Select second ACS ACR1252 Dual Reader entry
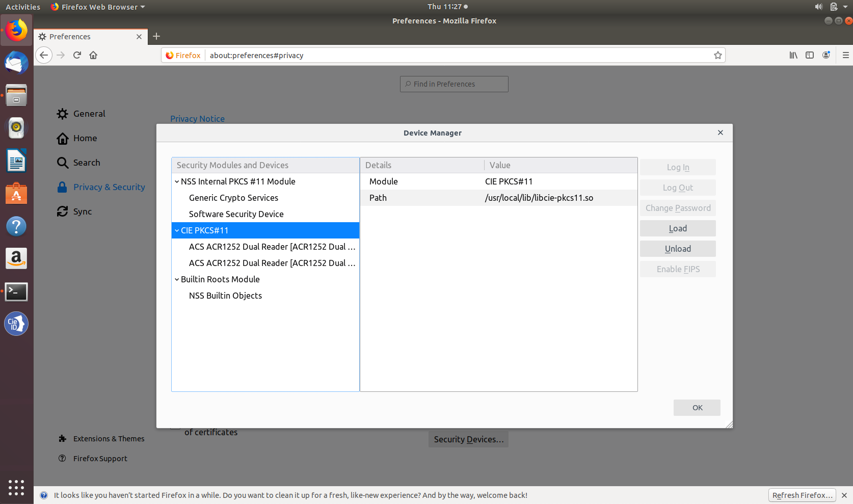853x504 pixels. (265, 263)
